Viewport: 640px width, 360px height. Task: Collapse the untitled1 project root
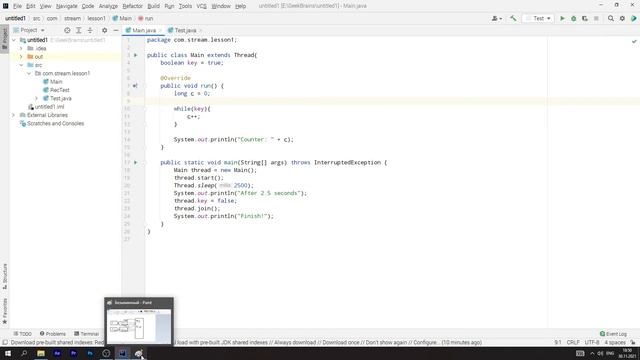point(14,40)
